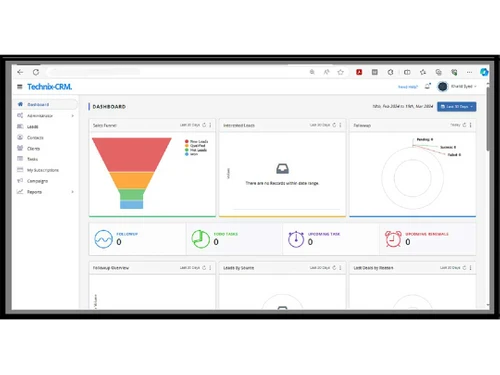Click the empty inbox icon in Interested Leads
This screenshot has width=500, height=375.
pos(282,169)
